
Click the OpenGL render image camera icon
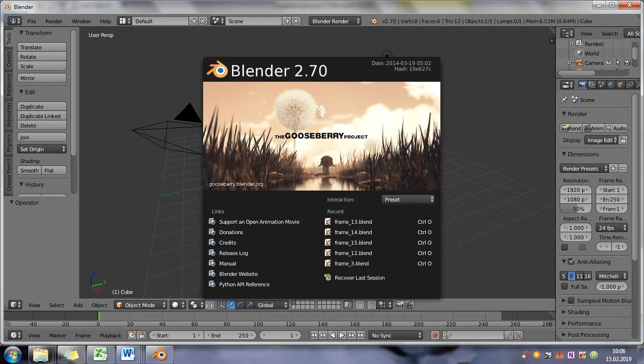[x=400, y=305]
